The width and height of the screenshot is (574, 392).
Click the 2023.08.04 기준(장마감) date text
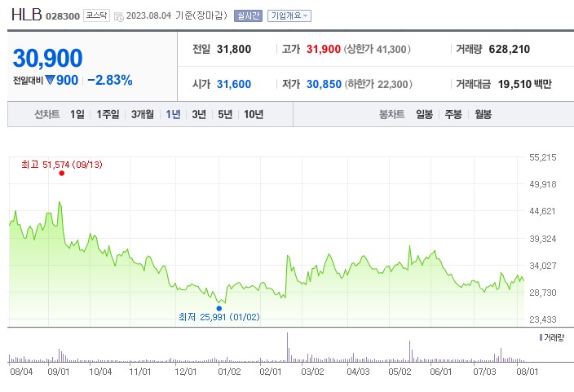pyautogui.click(x=177, y=15)
